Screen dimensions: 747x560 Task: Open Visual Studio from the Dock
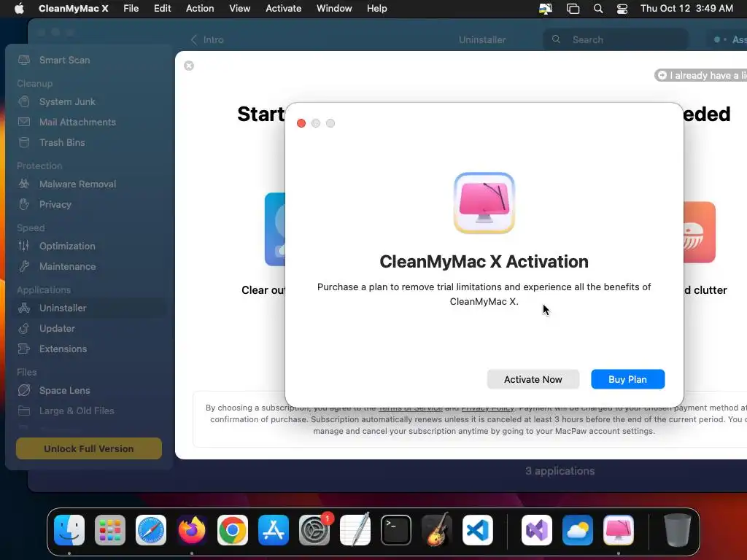(537, 530)
